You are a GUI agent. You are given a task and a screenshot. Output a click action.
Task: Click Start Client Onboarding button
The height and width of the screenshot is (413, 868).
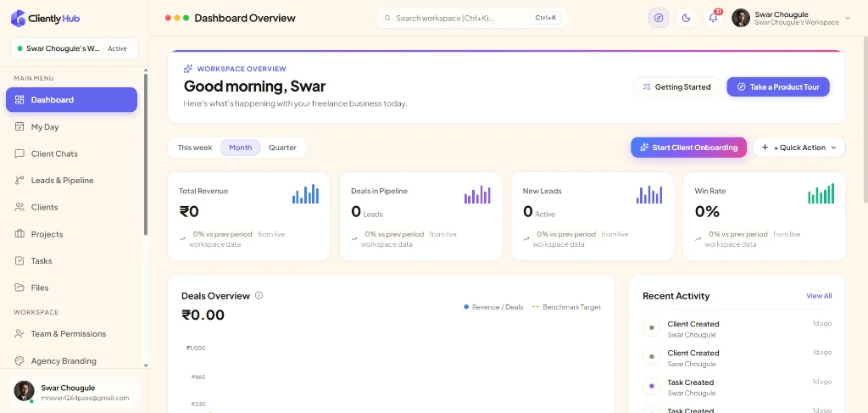tap(688, 148)
